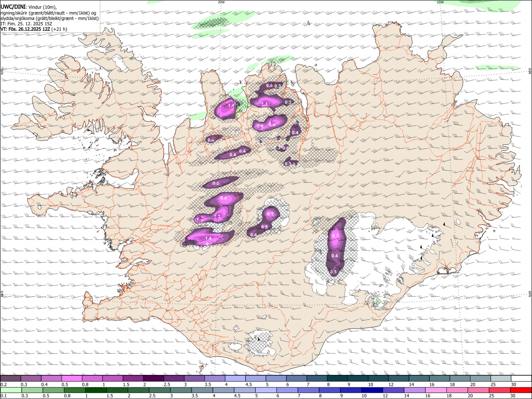Select snow swatch between 1.5 and 2

click(133, 379)
